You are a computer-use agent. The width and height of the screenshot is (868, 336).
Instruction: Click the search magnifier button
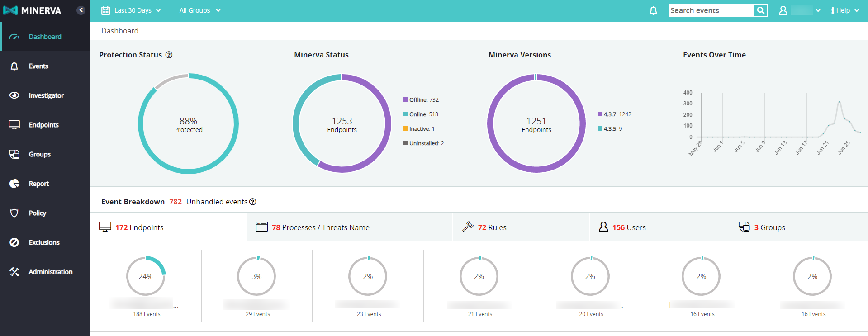click(x=761, y=10)
